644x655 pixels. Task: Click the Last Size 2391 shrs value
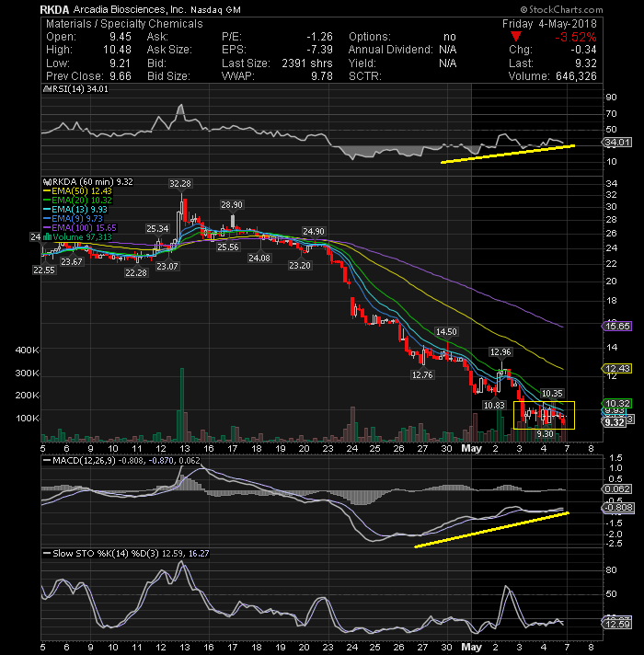point(307,63)
